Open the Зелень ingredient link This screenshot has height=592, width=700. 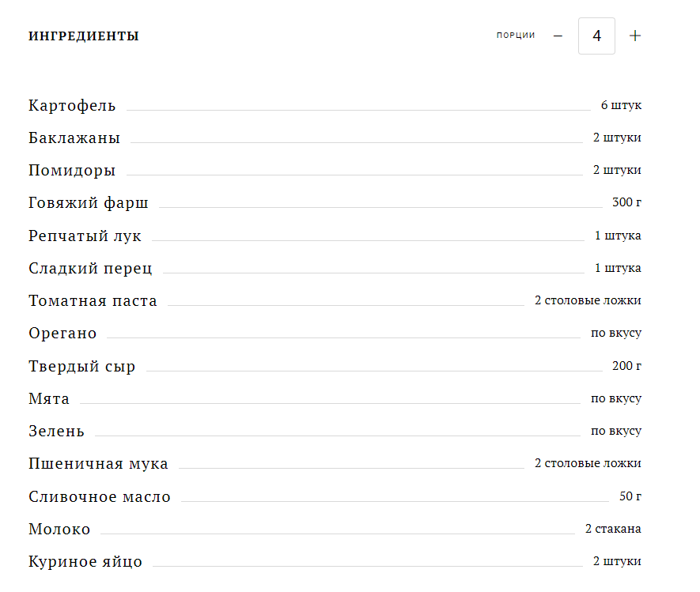point(56,432)
